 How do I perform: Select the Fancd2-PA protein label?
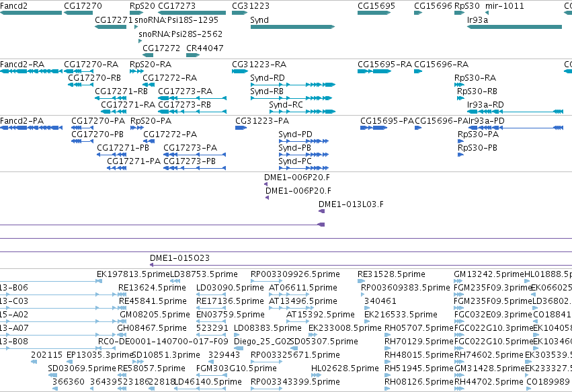tap(22, 121)
